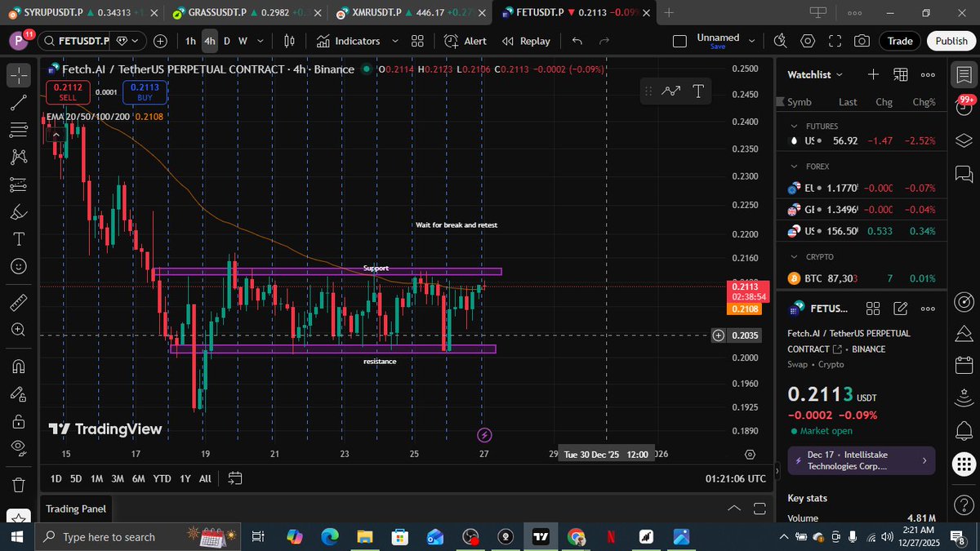The image size is (980, 551).
Task: Select the brush drawing tool
Action: coord(19,211)
